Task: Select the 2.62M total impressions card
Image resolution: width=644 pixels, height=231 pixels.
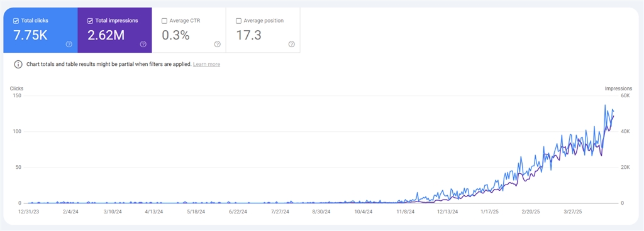Action: click(x=114, y=30)
